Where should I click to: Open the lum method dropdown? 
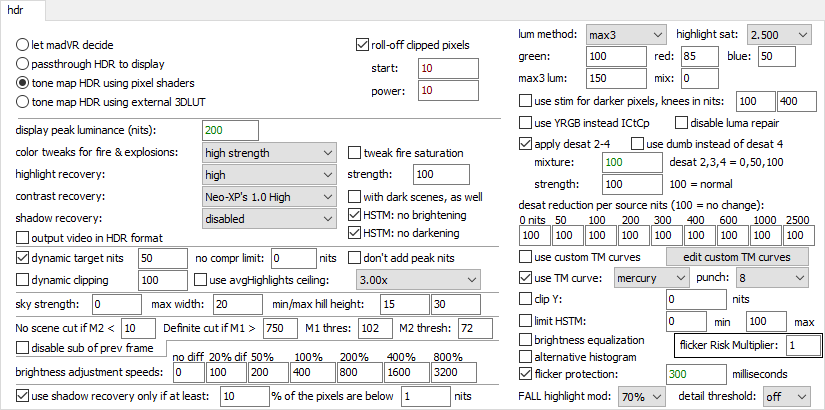pyautogui.click(x=626, y=34)
